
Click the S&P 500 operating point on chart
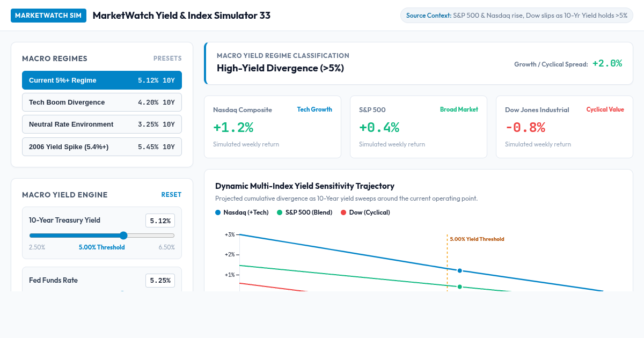(459, 286)
